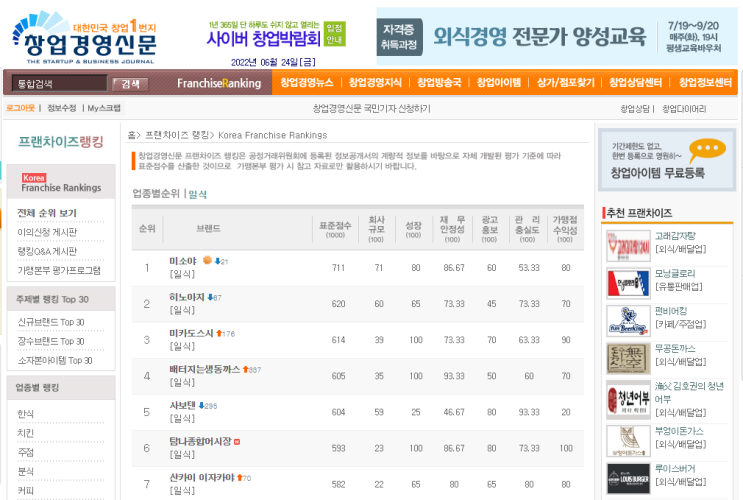Click the 부엉이돈가스 logo thumbnail
Screen dimensions: 743x500
click(628, 441)
